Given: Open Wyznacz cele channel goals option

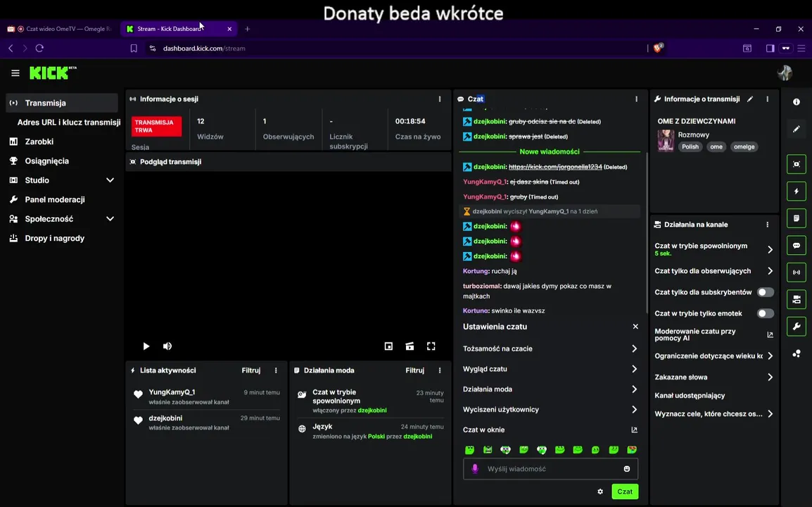Looking at the screenshot, I should click(x=713, y=414).
